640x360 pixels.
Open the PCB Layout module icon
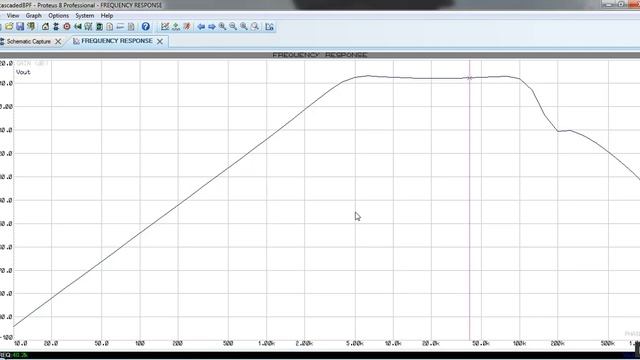[x=67, y=27]
